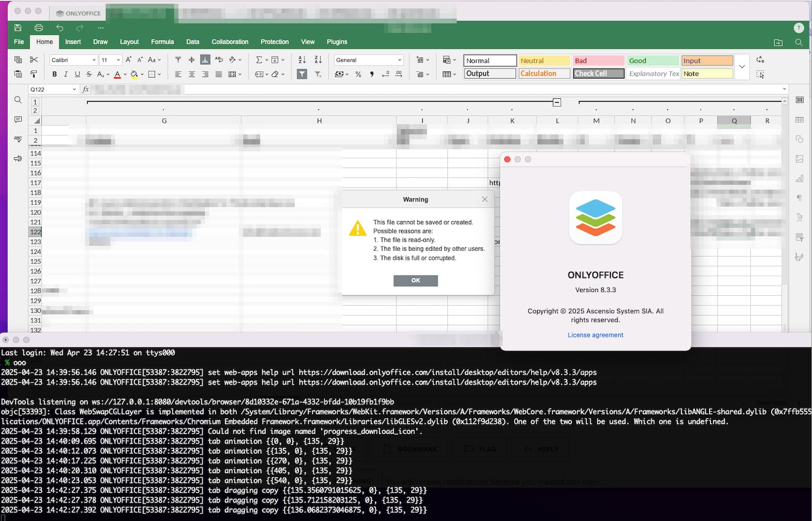Open the License agreement link
Image resolution: width=812 pixels, height=521 pixels.
pyautogui.click(x=595, y=335)
